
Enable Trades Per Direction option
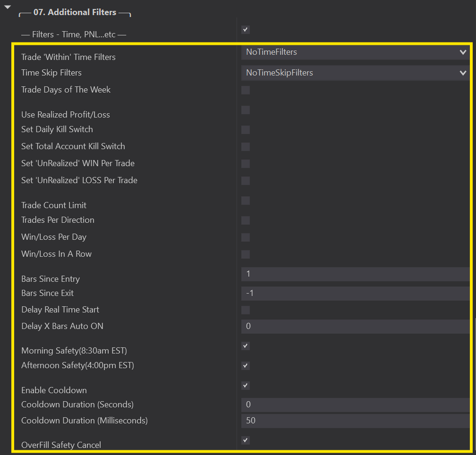(x=246, y=220)
